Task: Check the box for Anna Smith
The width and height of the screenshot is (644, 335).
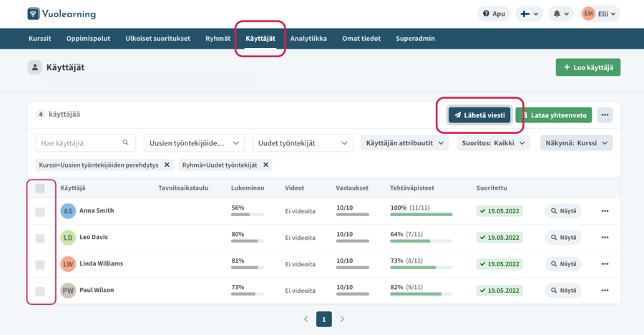Action: 40,212
